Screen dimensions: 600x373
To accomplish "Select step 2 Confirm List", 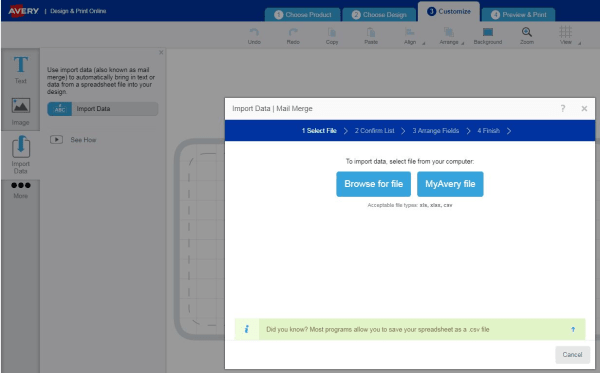I will click(374, 131).
